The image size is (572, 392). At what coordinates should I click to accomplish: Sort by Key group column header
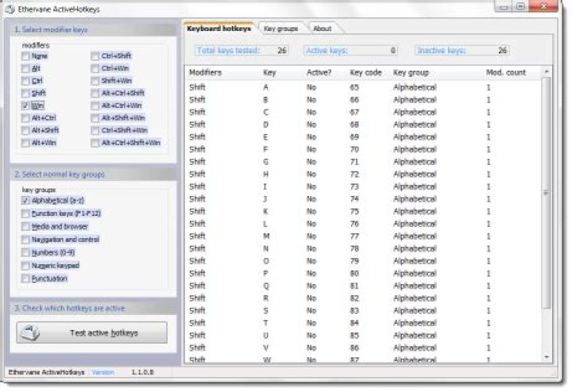pyautogui.click(x=411, y=72)
